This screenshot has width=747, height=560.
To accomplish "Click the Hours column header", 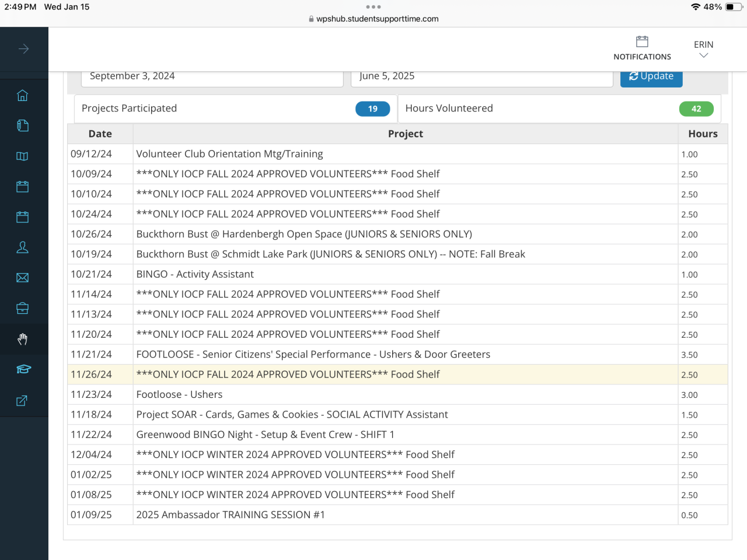I will [703, 134].
